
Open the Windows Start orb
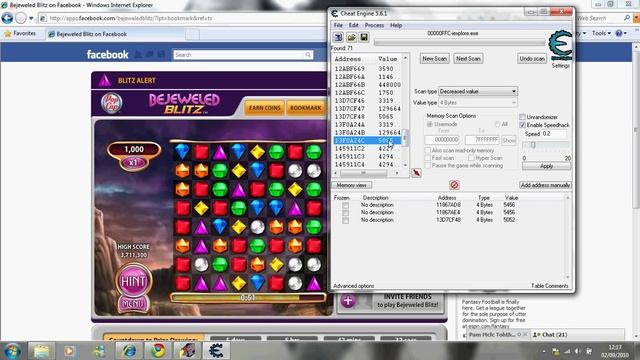click(12, 351)
